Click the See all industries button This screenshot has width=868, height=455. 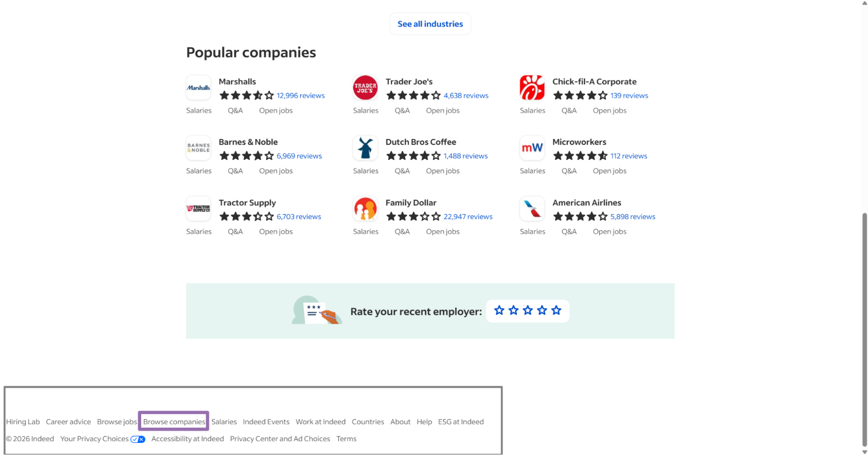point(430,24)
